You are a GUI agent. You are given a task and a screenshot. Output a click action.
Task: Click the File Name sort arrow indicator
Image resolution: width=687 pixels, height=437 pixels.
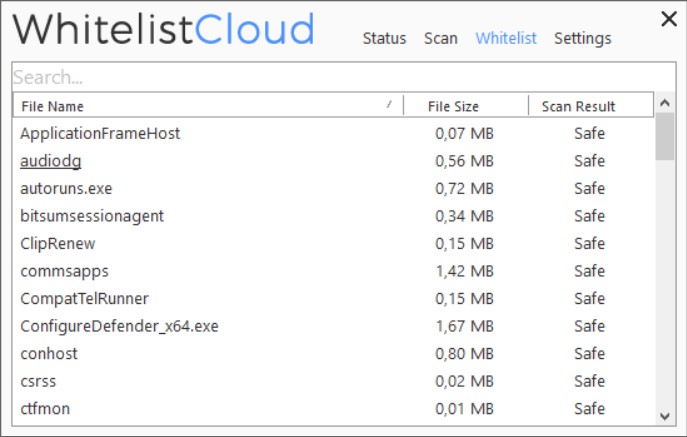tap(389, 104)
